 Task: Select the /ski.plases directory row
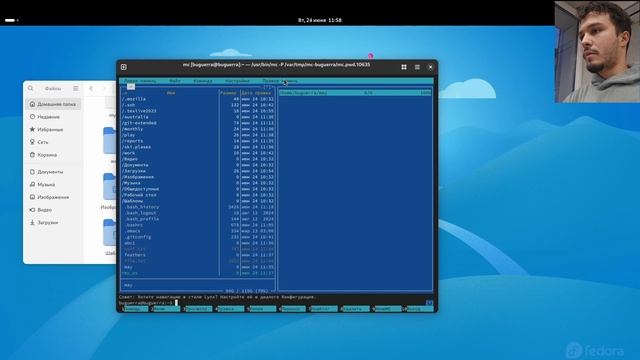coord(198,147)
